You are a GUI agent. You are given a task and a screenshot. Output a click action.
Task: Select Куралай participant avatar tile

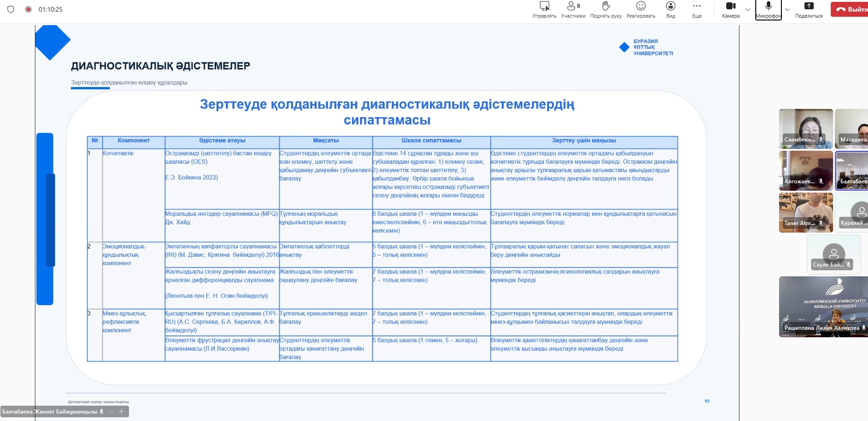click(851, 213)
